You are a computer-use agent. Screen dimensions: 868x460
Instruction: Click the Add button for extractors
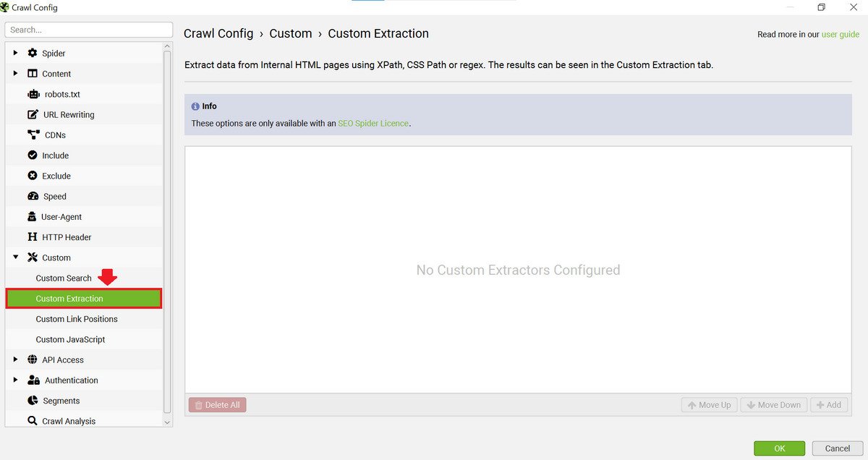coord(829,404)
